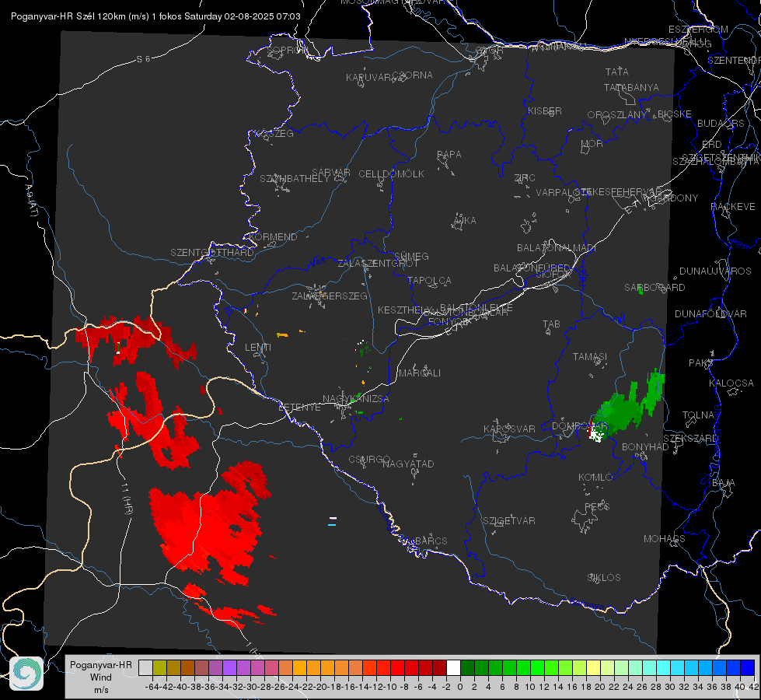Click the SÁRVÁR label
761x700 pixels.
pos(331,172)
